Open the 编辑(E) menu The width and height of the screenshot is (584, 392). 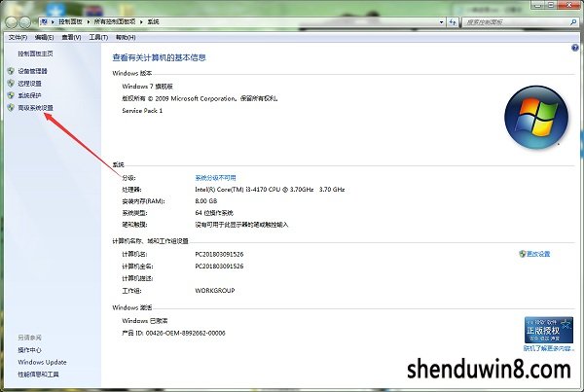click(44, 37)
